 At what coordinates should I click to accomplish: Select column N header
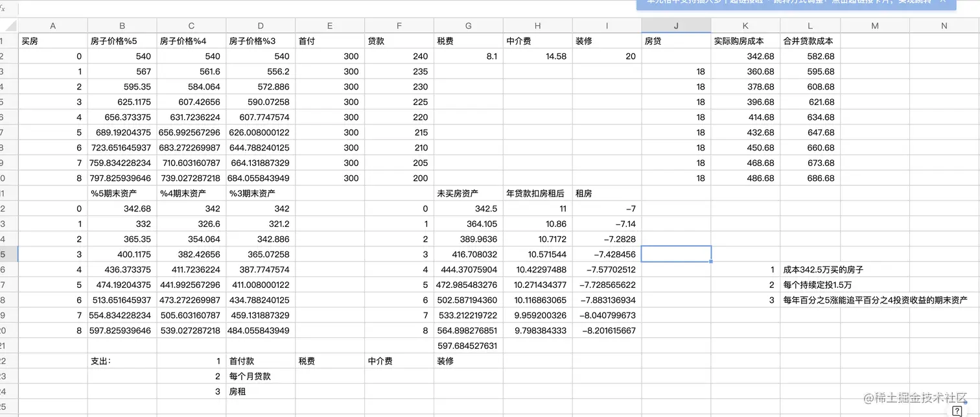coord(944,25)
